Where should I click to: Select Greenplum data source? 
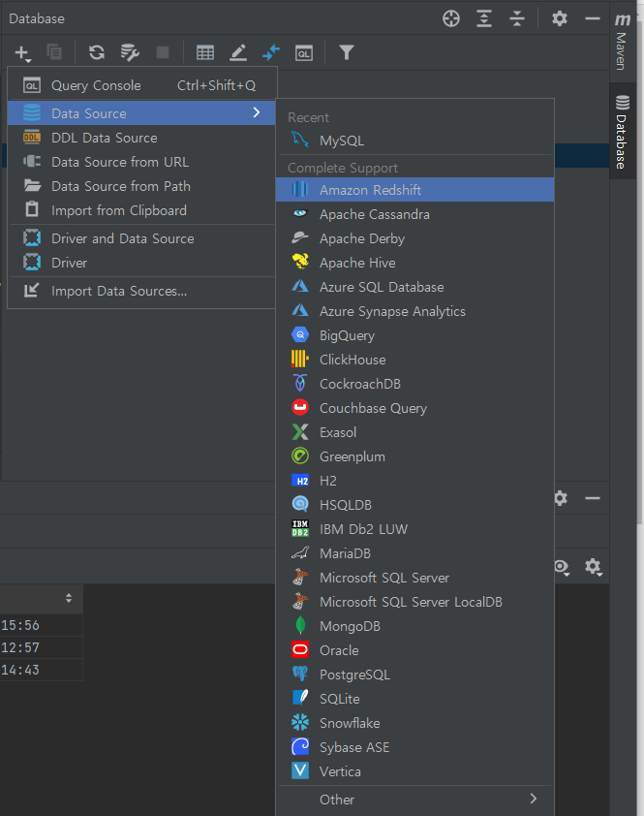[x=414, y=456]
